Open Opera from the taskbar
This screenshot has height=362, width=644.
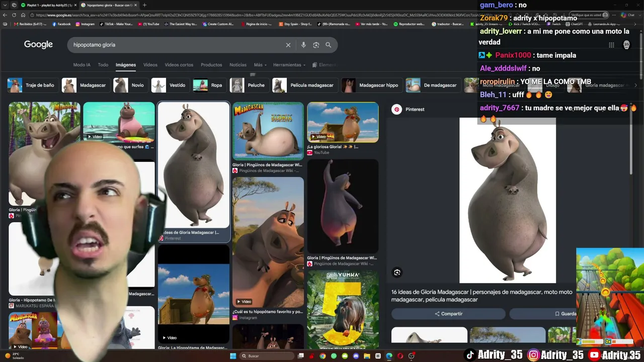click(x=400, y=356)
